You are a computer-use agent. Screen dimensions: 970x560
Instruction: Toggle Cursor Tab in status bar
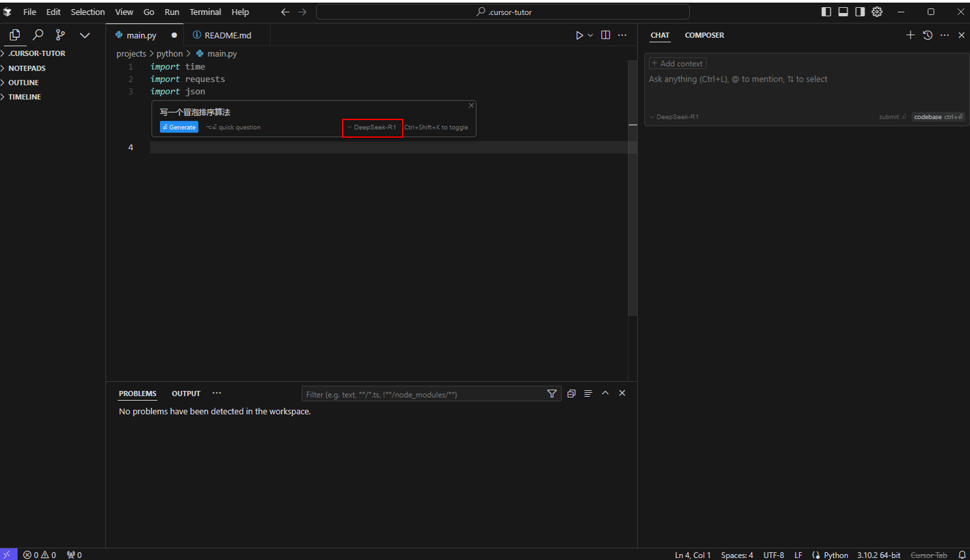coord(928,555)
